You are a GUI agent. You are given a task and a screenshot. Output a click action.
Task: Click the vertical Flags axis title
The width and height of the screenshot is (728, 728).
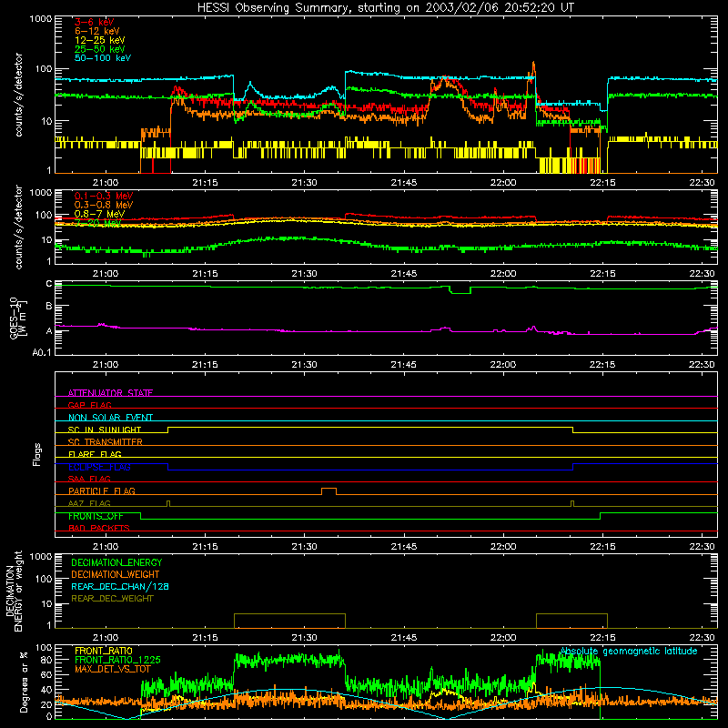tap(37, 454)
